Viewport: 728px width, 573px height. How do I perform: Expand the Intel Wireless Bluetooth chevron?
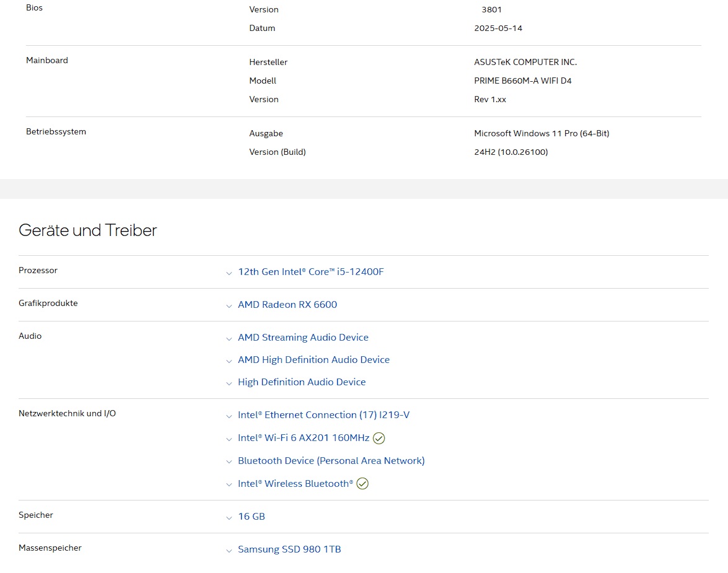tap(229, 485)
